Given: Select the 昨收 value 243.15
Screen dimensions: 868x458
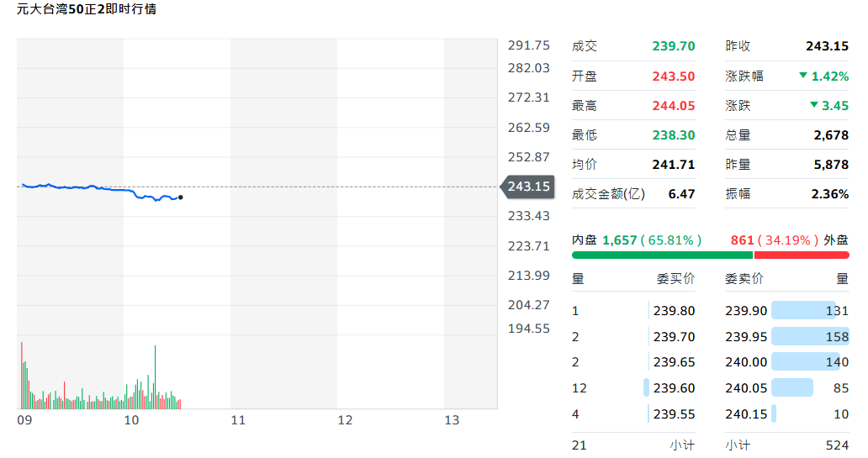Looking at the screenshot, I should 827,46.
